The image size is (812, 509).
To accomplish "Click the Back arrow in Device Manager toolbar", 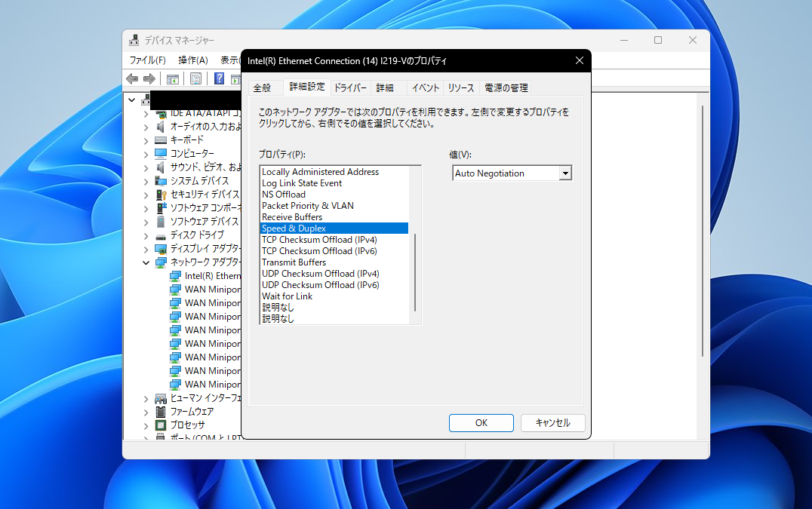I will coord(132,78).
